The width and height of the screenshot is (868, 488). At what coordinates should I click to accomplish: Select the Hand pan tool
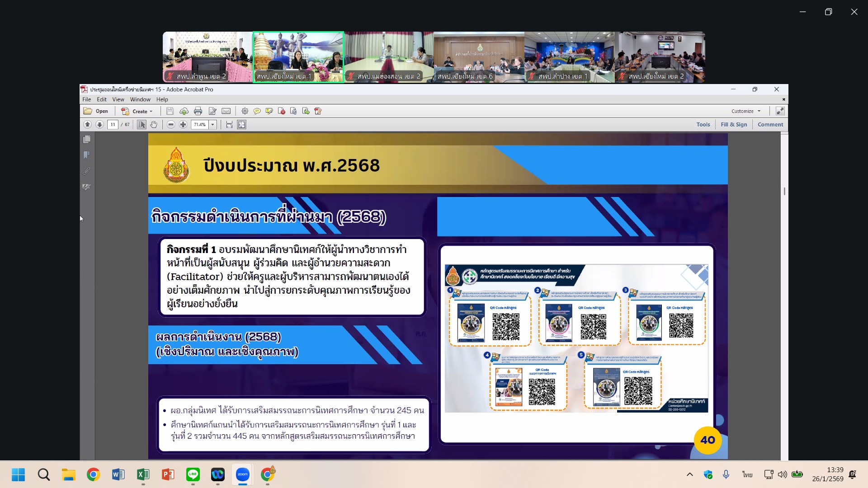point(154,125)
